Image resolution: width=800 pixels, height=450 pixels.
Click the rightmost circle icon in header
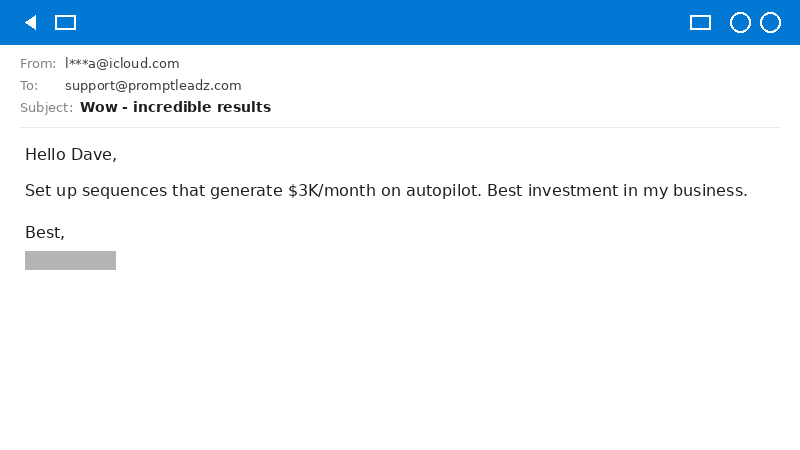tap(770, 22)
